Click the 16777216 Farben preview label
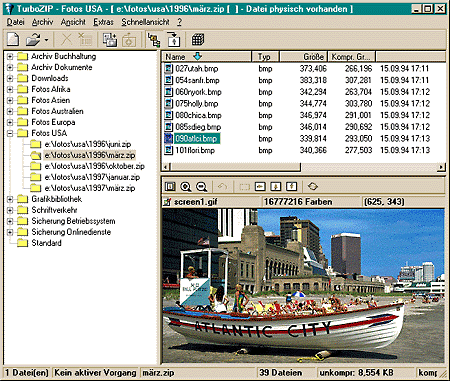Screen dimensions: 450x381 point(298,202)
